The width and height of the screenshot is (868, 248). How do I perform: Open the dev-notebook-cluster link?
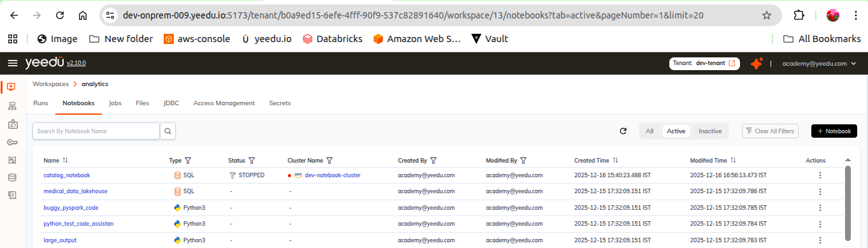point(332,175)
